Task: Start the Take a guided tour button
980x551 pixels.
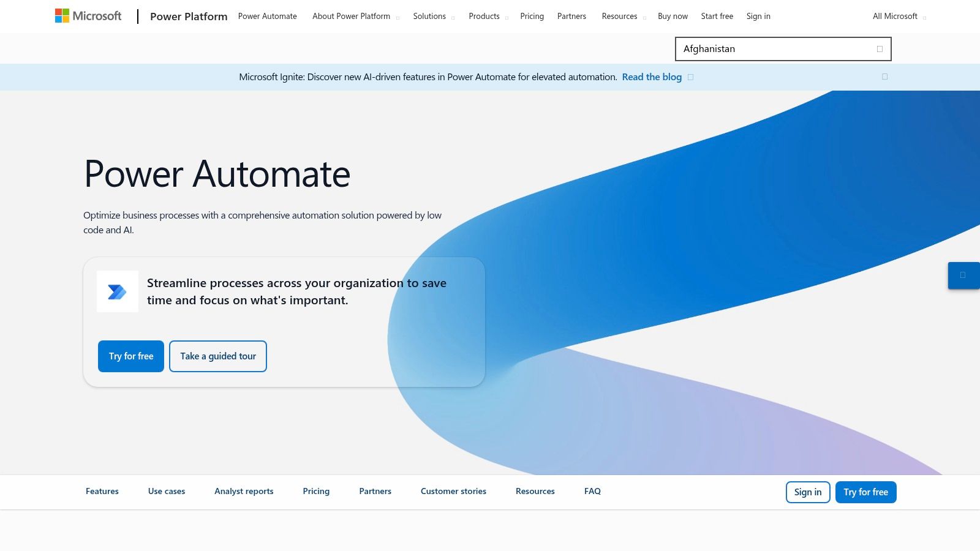Action: pyautogui.click(x=218, y=356)
